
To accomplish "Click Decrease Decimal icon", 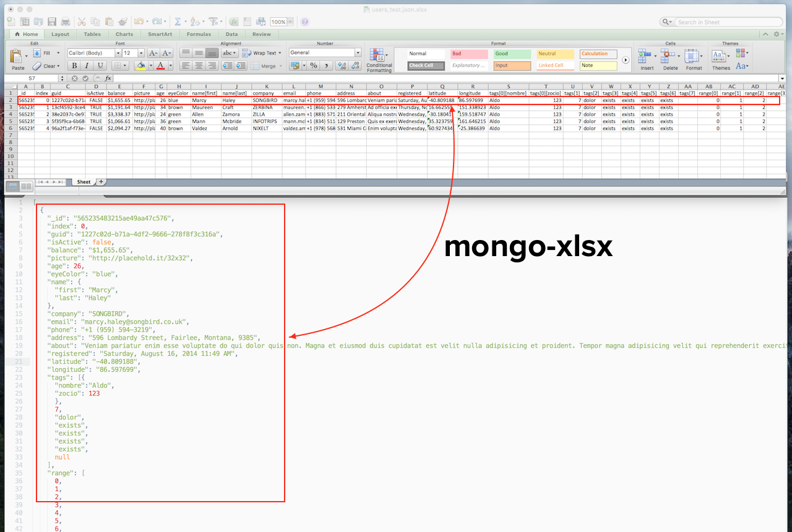I will click(x=355, y=66).
